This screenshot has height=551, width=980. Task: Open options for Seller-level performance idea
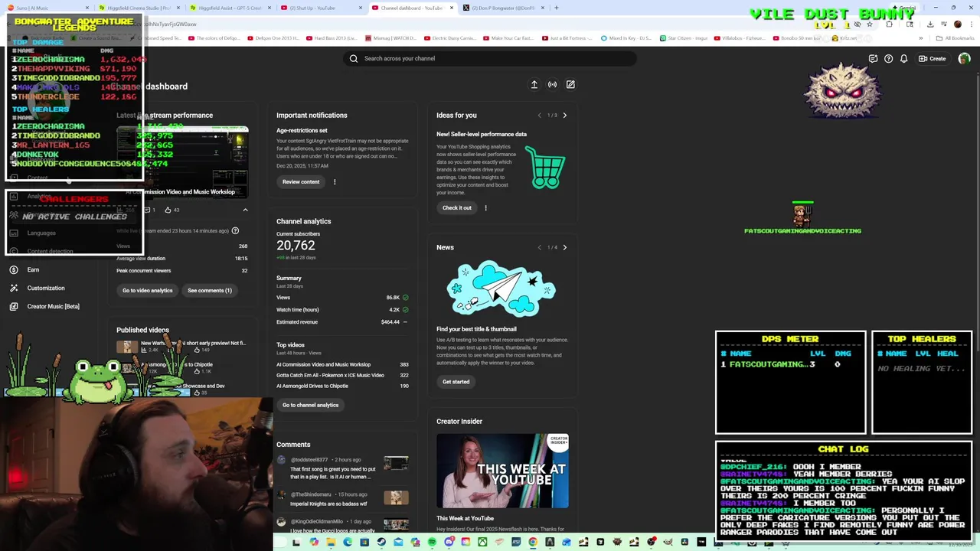point(485,208)
